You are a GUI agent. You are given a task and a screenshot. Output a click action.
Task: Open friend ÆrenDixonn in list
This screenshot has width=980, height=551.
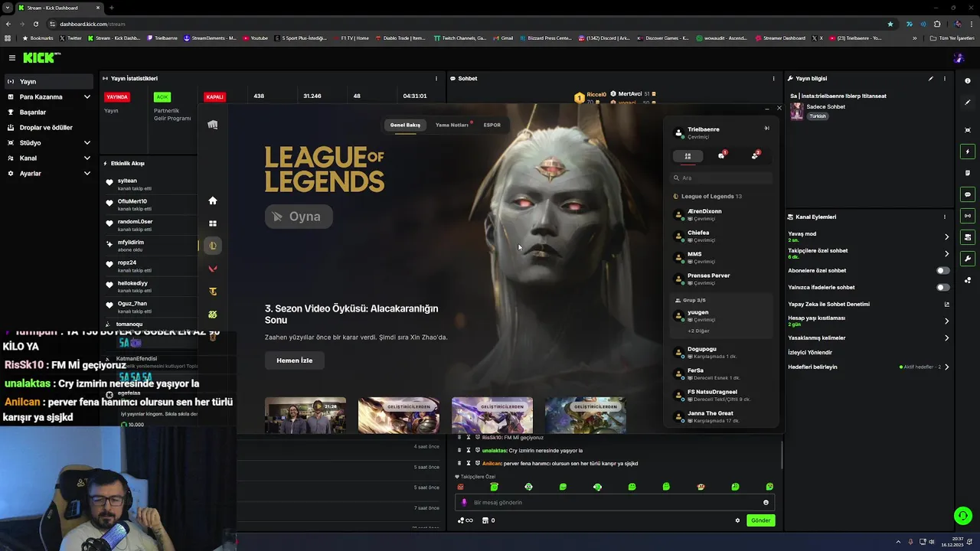(x=721, y=214)
